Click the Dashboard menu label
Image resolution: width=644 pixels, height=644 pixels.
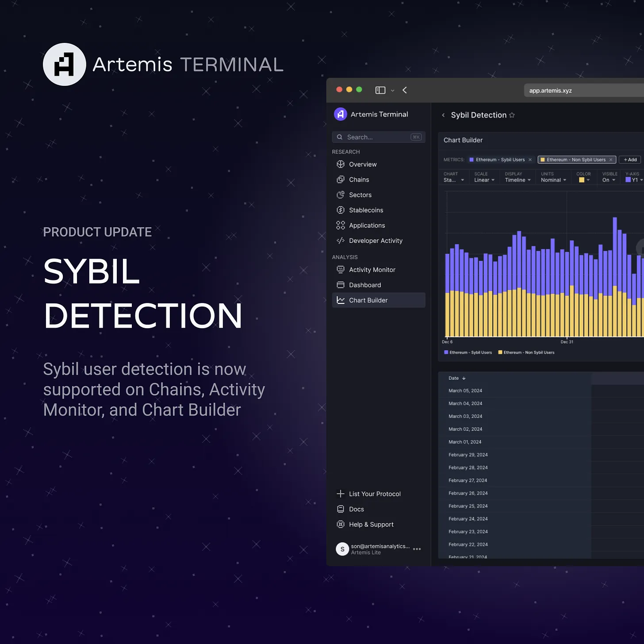click(x=365, y=285)
